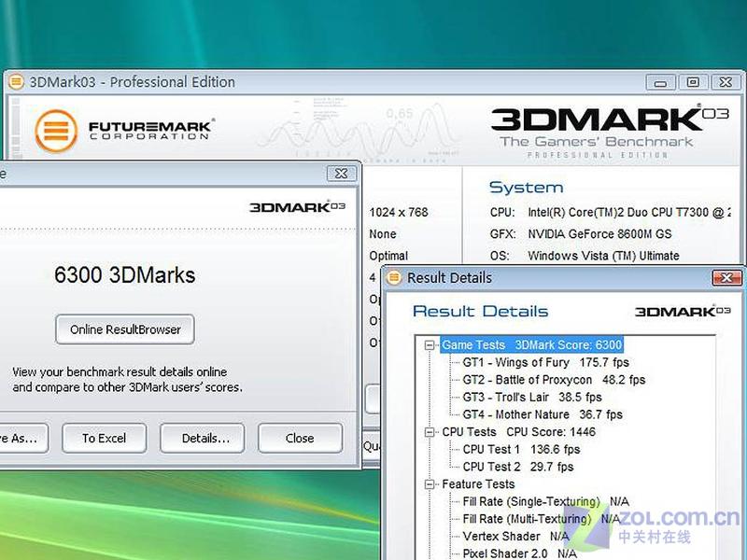Select GT2 - Battle of Proxycon row

coord(554,380)
